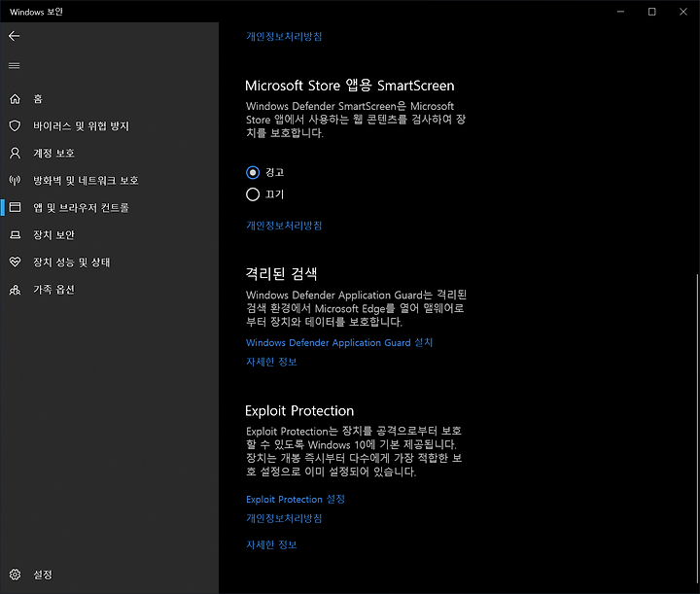The image size is (700, 594).
Task: Toggle the hamburger navigation menu
Action: point(15,65)
